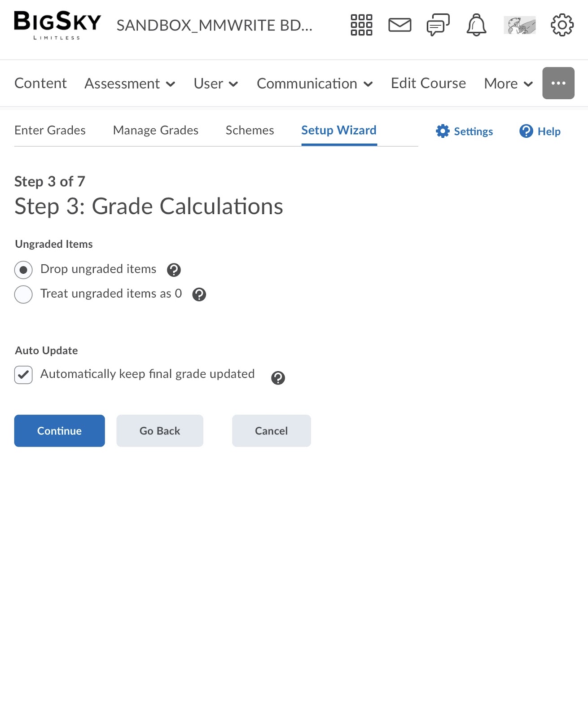Click the help icon beside Automatically keep final grade updated
This screenshot has height=718, width=588.
tap(278, 378)
